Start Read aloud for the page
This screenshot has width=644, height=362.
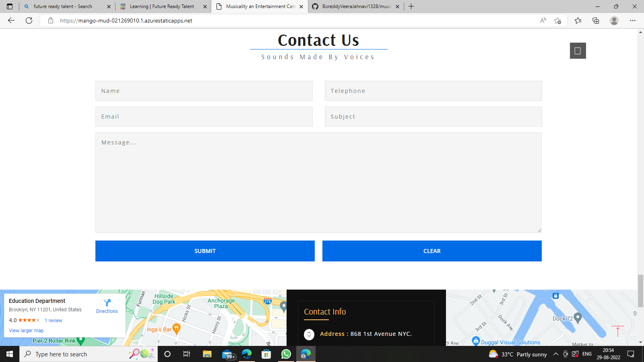(x=543, y=21)
